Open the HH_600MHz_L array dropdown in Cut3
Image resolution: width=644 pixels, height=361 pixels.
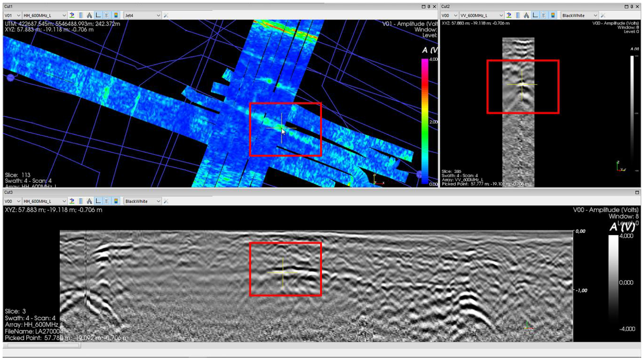click(x=45, y=201)
